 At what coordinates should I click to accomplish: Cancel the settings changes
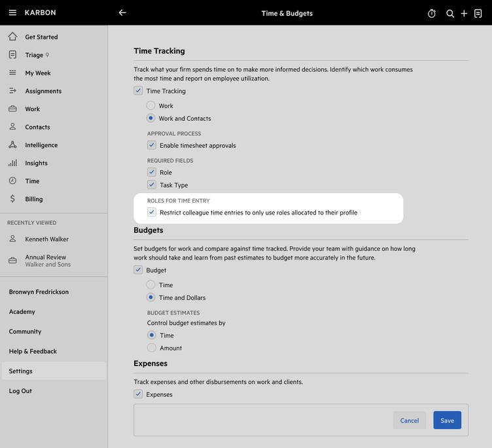[x=410, y=421]
